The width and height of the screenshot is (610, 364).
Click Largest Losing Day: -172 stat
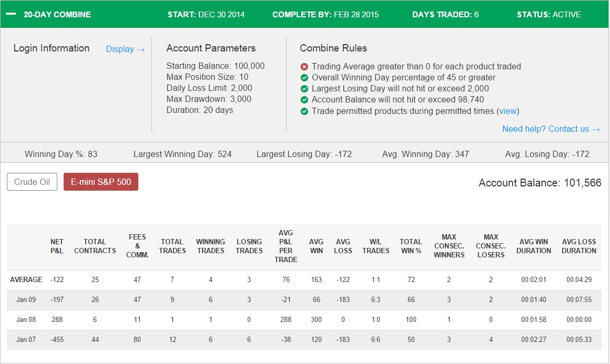pos(304,154)
